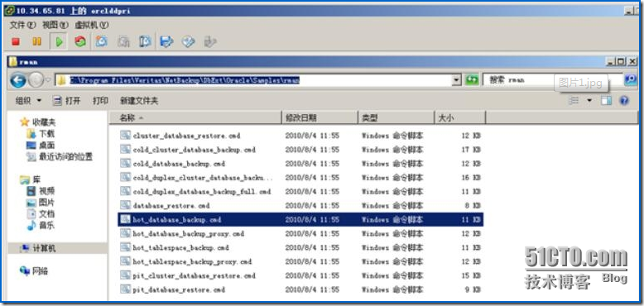Click the reset virtual machine icon
Image resolution: width=644 pixels, height=306 pixels.
point(80,41)
